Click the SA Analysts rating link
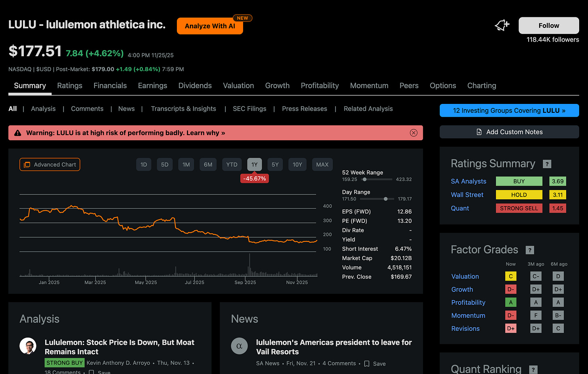 coord(468,182)
